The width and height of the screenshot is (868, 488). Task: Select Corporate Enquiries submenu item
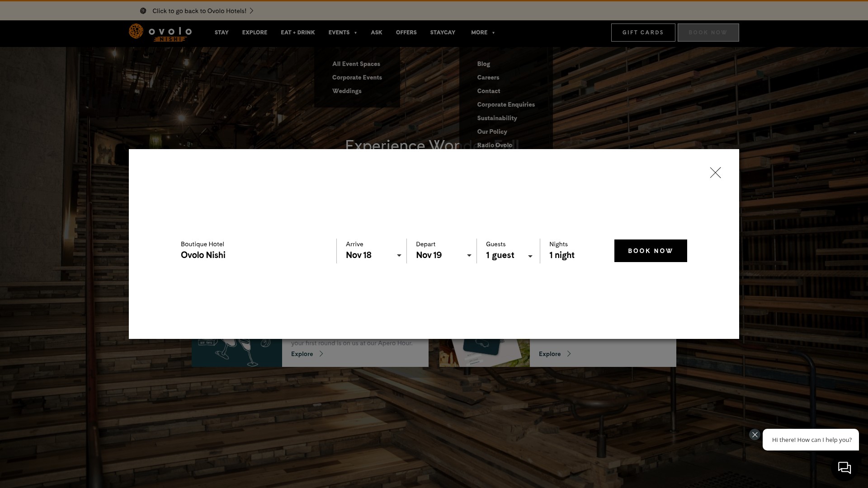tap(506, 104)
